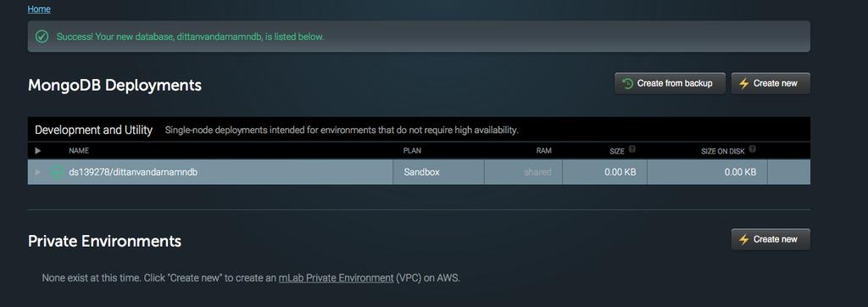The width and height of the screenshot is (868, 307).
Task: Click status icon of dittanvandarnamndb deployment
Action: click(57, 172)
